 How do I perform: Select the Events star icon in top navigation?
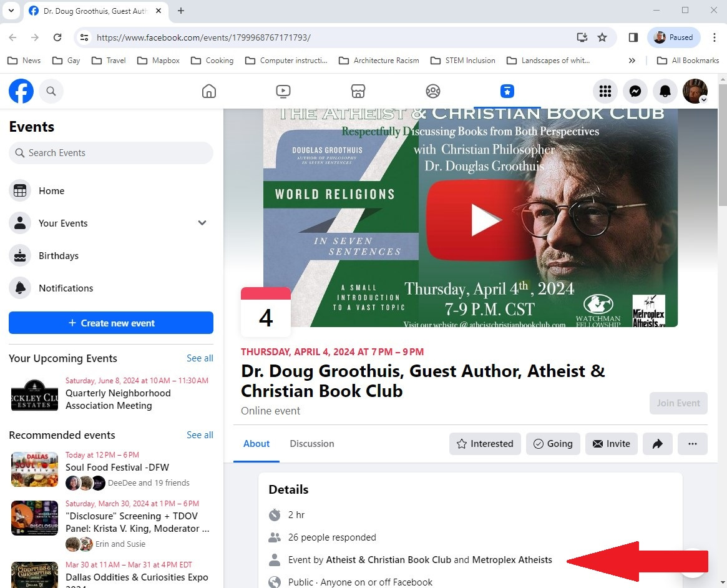click(507, 91)
